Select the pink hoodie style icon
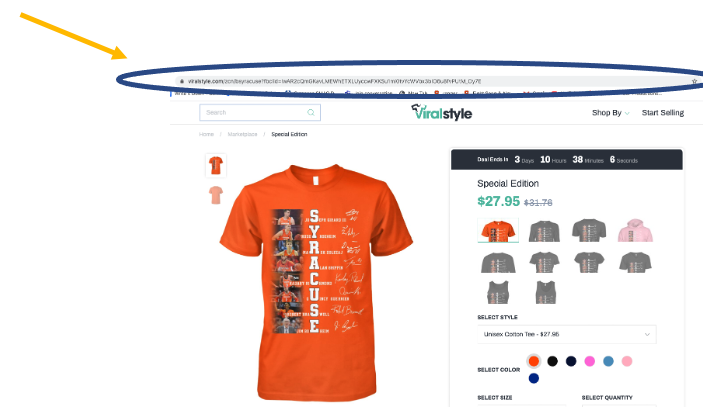Screen dimensions: 703x407 point(635,230)
